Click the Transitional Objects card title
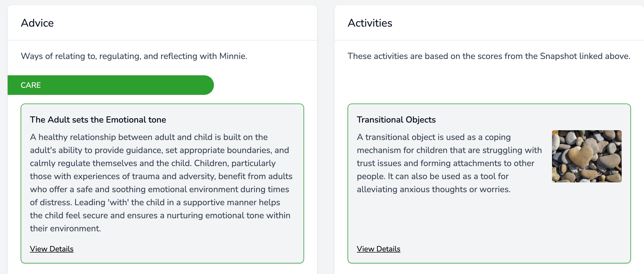The image size is (644, 274). click(x=396, y=120)
